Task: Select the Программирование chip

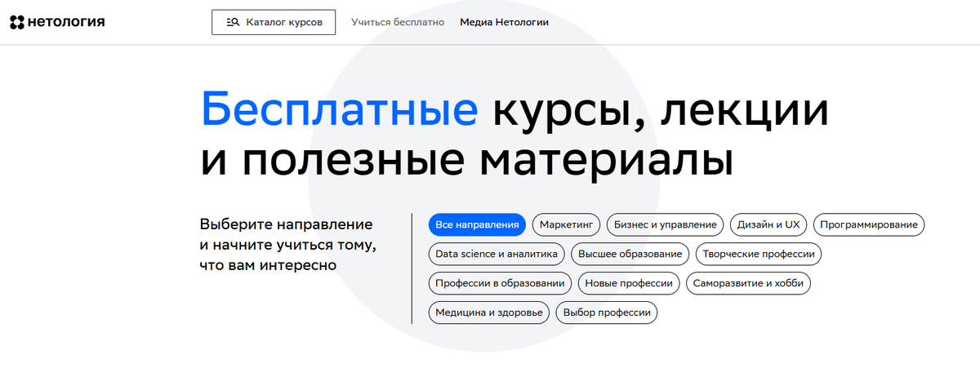Action: click(x=869, y=224)
